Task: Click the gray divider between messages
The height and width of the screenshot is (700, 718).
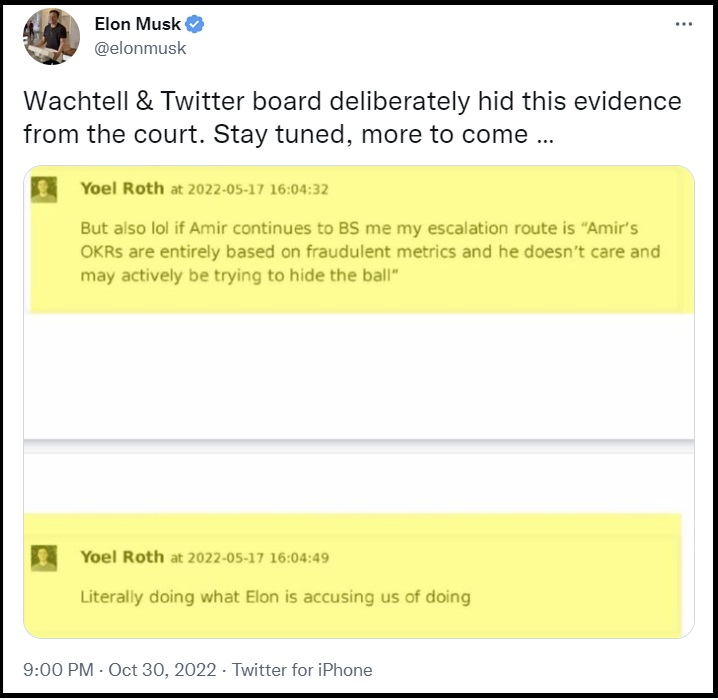Action: pyautogui.click(x=359, y=443)
